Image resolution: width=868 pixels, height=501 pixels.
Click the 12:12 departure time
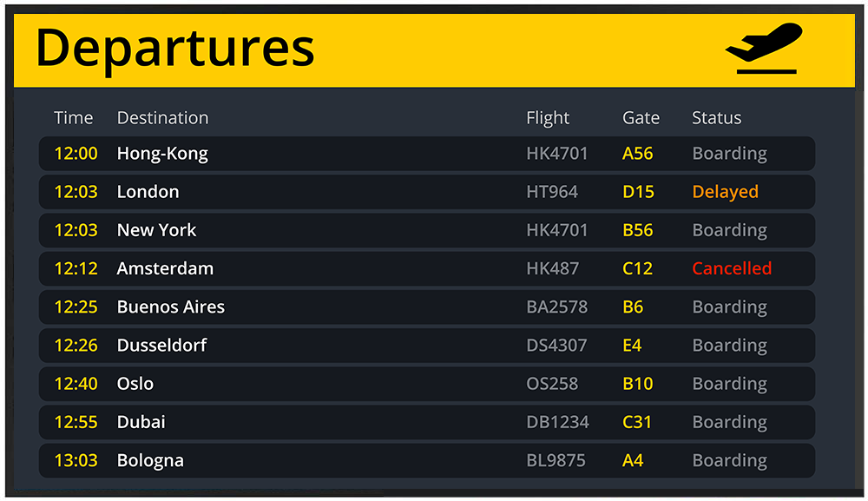[76, 268]
